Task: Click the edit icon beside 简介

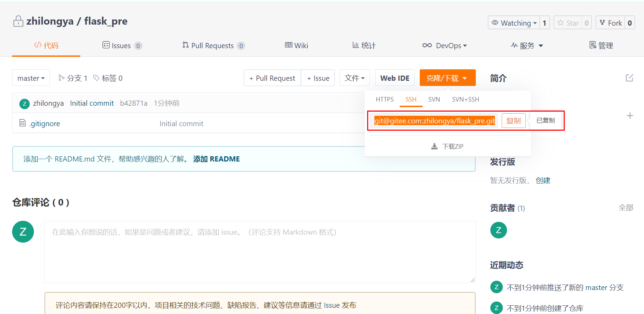Action: (629, 78)
